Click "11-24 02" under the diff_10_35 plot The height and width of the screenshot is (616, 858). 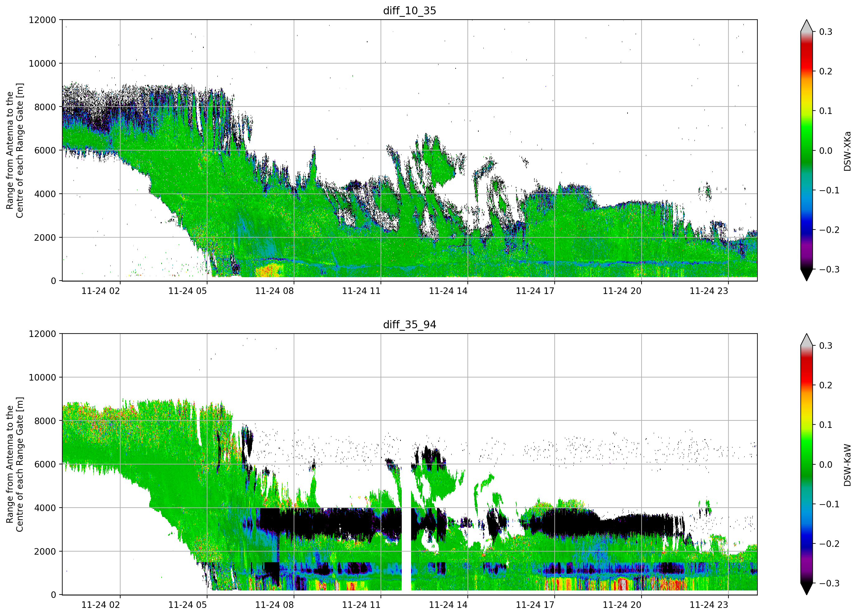pos(101,291)
